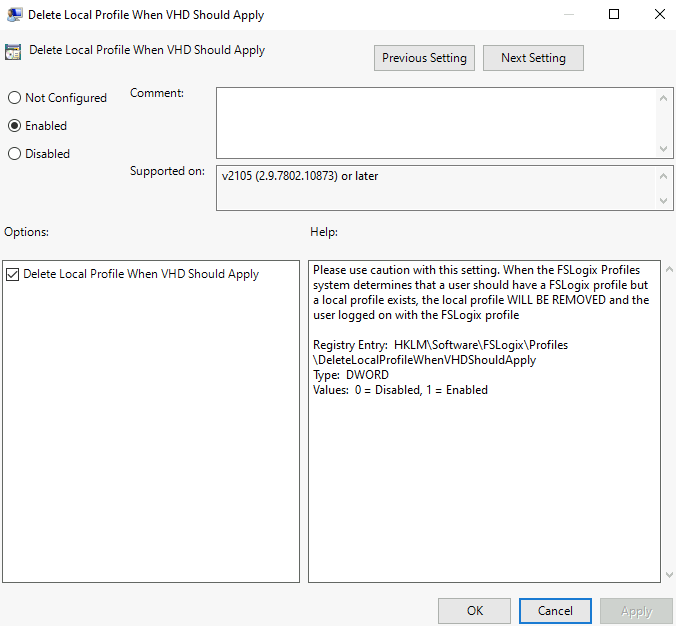Click the policy setting icon beside the heading
The height and width of the screenshot is (626, 676).
click(13, 52)
